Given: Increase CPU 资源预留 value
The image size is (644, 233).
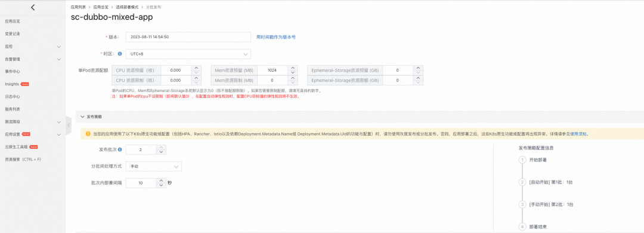Looking at the screenshot, I should (x=196, y=68).
